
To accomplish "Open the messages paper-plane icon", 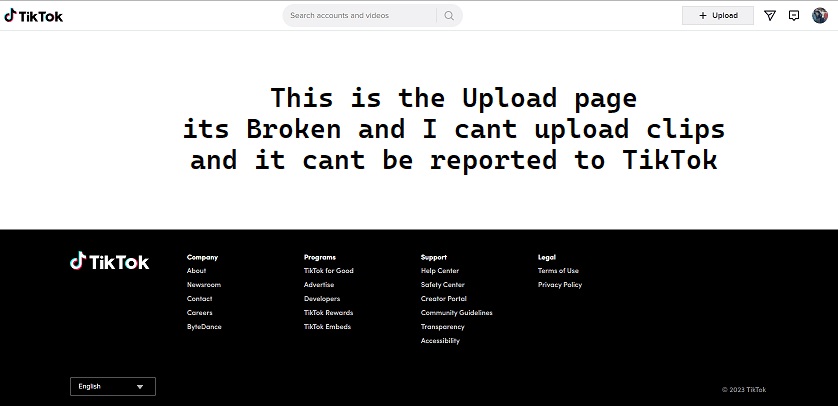I will point(770,15).
